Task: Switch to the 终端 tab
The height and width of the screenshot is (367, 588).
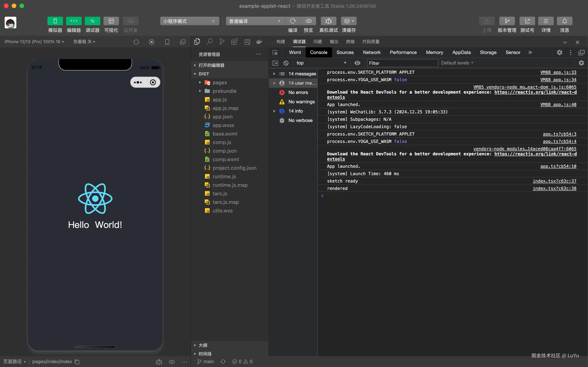Action: pos(350,42)
